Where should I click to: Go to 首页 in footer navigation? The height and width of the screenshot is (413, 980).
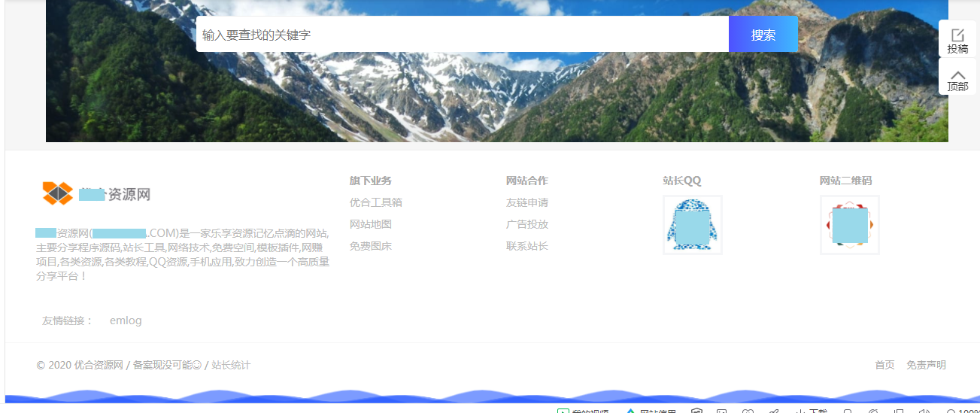click(884, 365)
